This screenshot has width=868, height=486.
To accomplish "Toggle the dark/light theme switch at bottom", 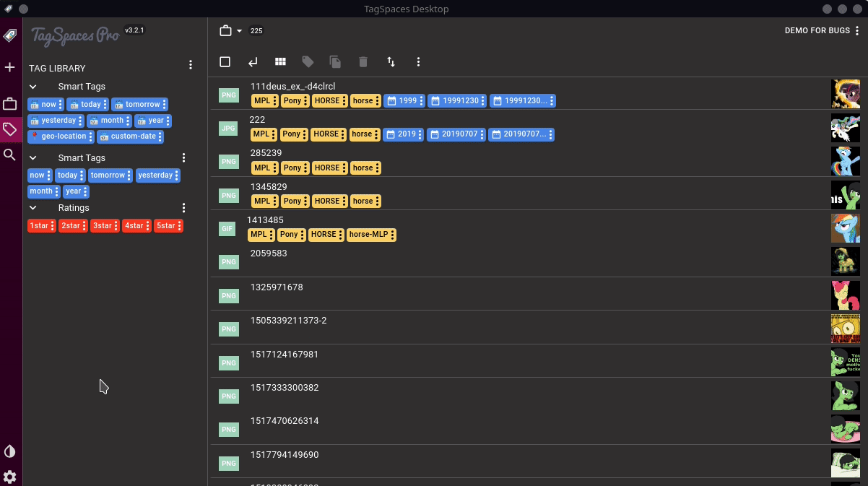I will pos(10,451).
